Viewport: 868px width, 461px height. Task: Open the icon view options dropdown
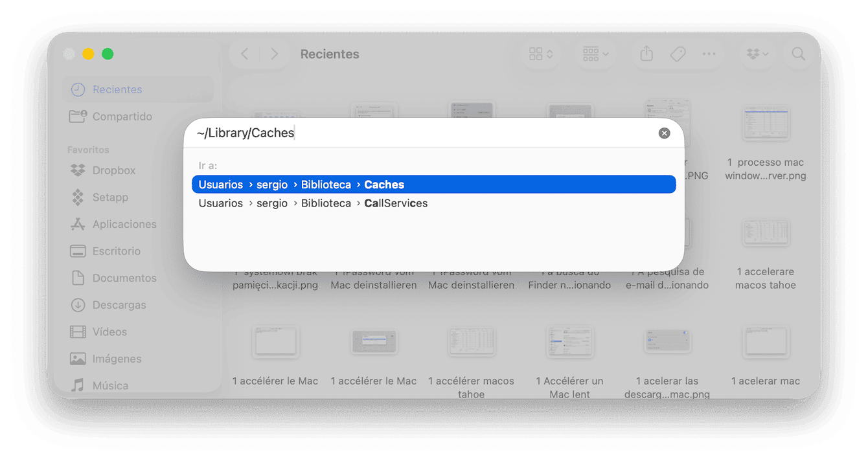542,54
